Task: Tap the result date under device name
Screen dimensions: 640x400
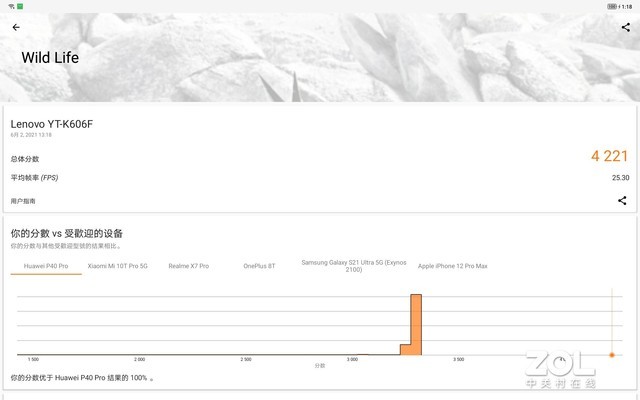Action: pos(31,135)
